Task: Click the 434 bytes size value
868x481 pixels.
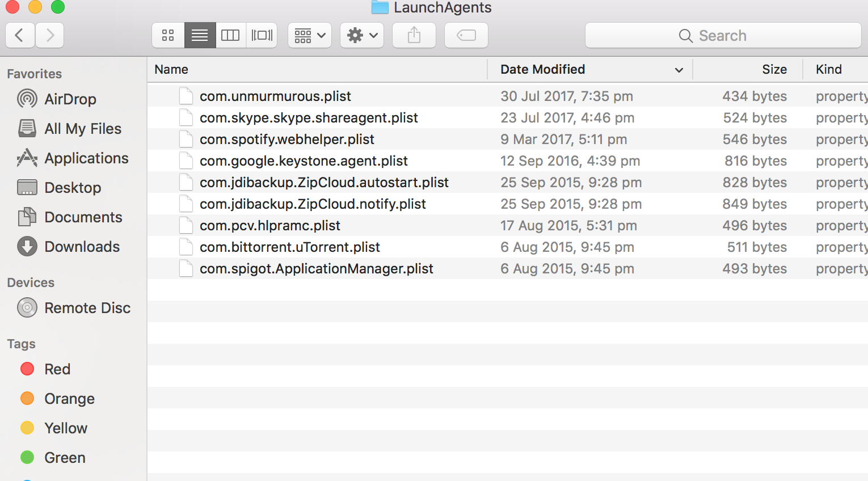Action: 755,96
